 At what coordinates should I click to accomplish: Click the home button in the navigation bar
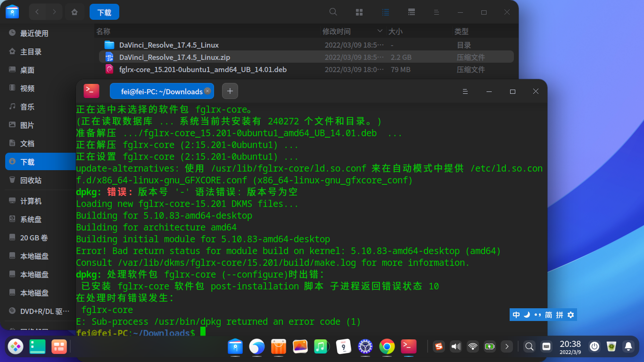(x=74, y=12)
